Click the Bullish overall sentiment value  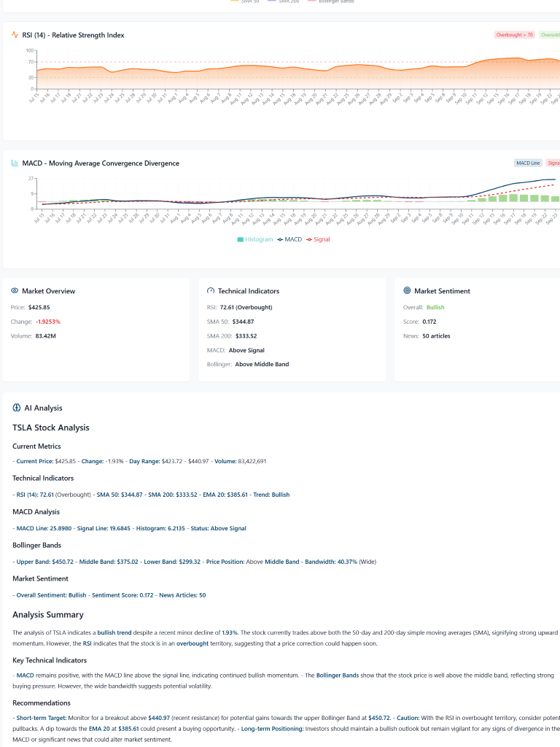coord(435,307)
